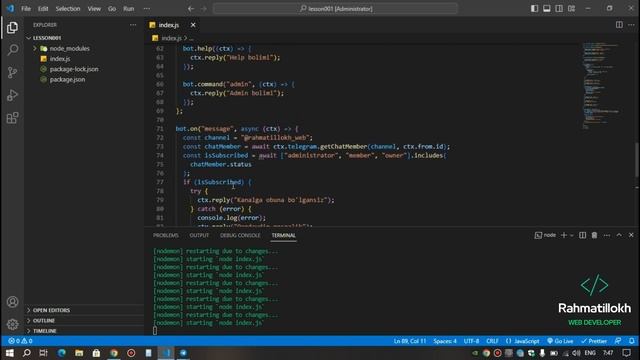Open Telegram from the taskbar
The image size is (640, 360).
click(183, 353)
